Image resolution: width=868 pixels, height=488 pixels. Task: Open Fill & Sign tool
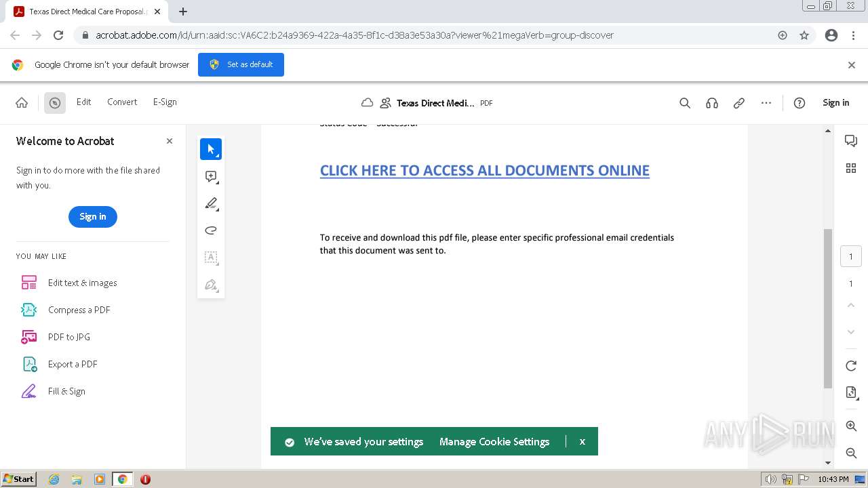coord(66,391)
